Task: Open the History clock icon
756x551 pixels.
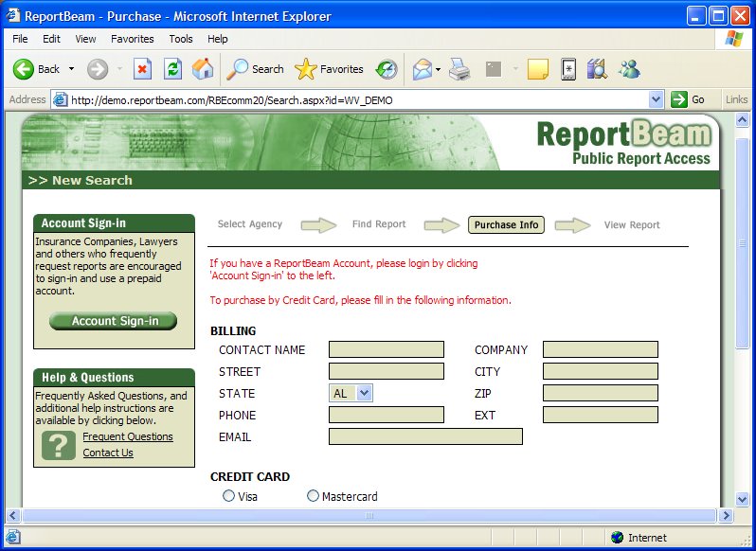Action: pos(387,70)
